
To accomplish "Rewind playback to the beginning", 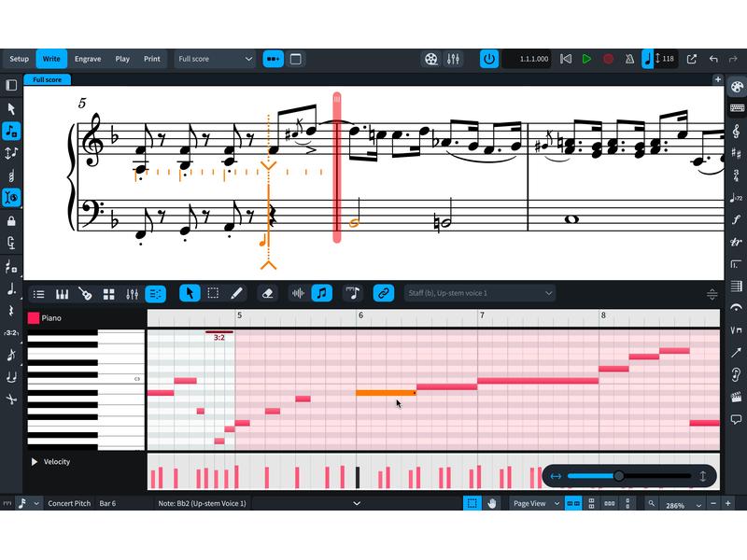I will click(566, 59).
